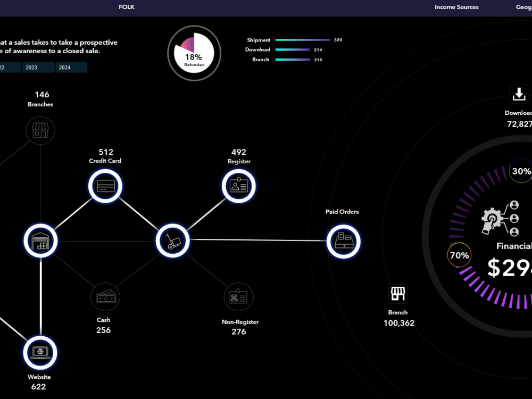This screenshot has width=532, height=399.
Task: Click the warehouse node icon
Action: click(x=40, y=241)
